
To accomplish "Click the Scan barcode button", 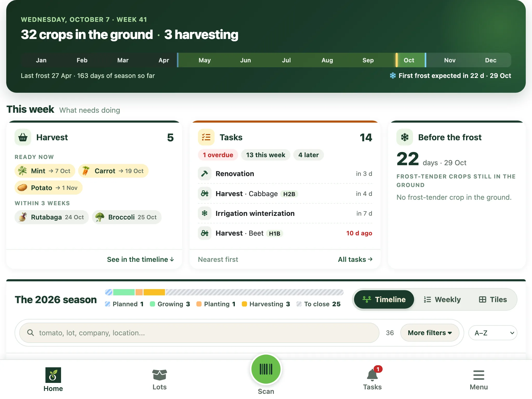I will tap(266, 369).
